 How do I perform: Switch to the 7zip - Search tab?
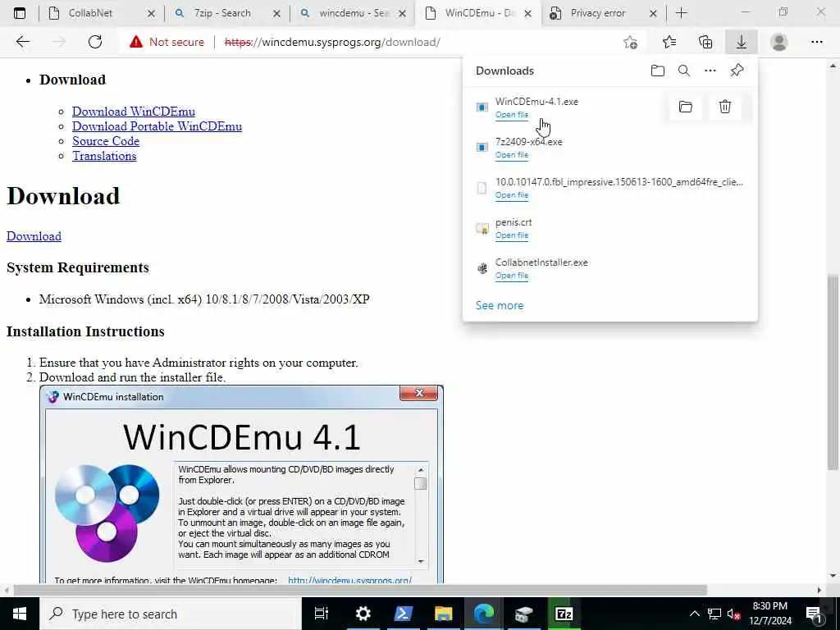click(228, 13)
